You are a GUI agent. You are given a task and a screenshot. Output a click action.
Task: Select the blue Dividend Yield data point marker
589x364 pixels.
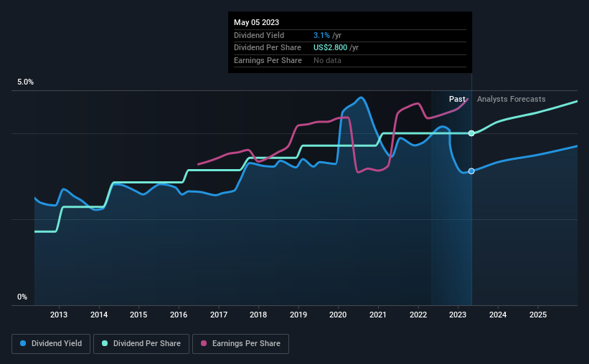coord(471,171)
